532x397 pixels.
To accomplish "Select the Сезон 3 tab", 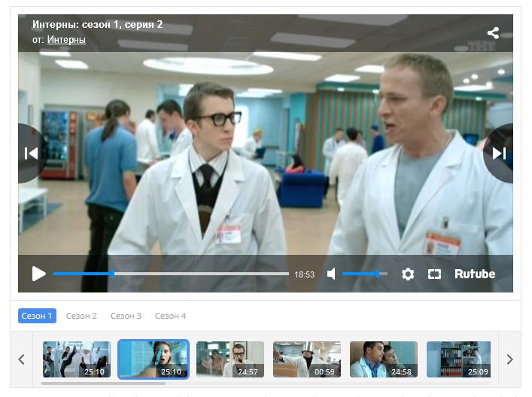I will coord(126,316).
